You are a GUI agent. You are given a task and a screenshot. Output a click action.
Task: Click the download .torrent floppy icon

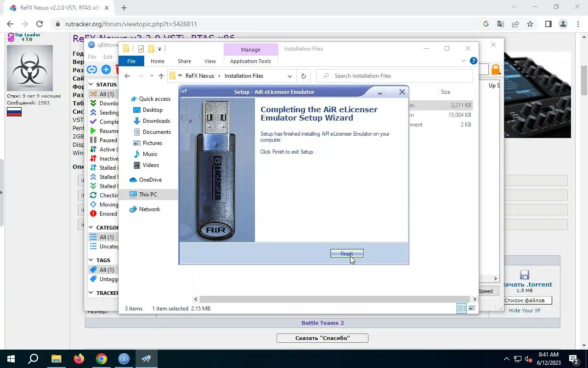coord(524,275)
